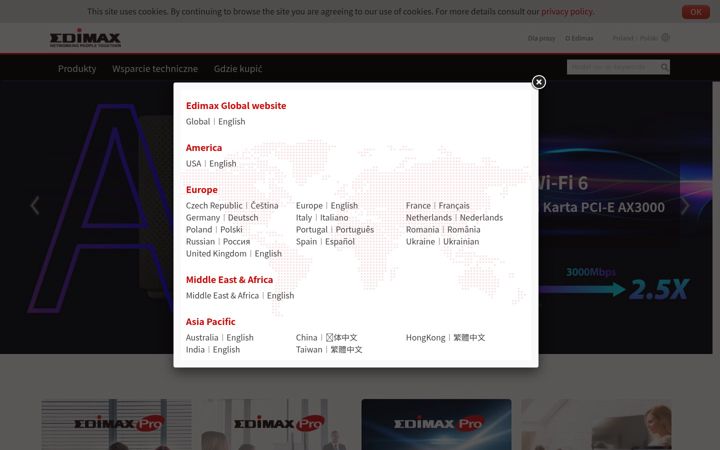This screenshot has width=720, height=450.
Task: Go to previous slide arrow
Action: pos(34,205)
